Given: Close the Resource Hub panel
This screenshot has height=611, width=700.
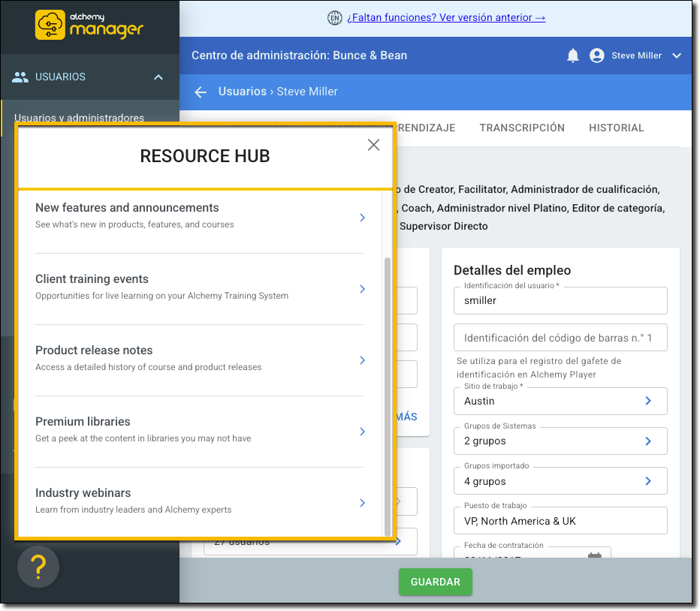Looking at the screenshot, I should 373,146.
